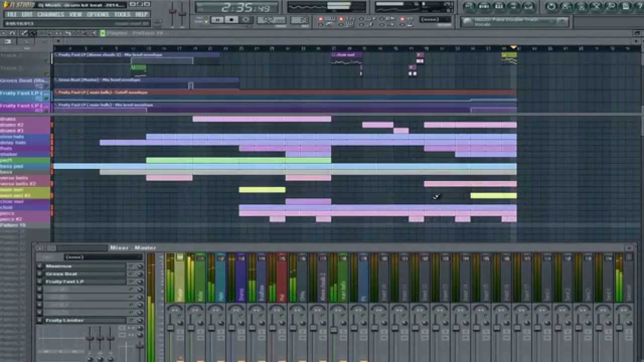Open the Playlist window shortcut icon

point(469,7)
